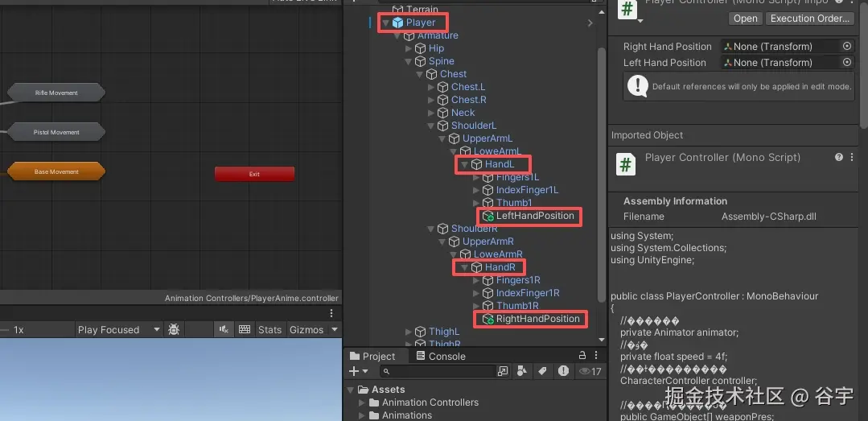Expand the Neck node

coord(431,113)
